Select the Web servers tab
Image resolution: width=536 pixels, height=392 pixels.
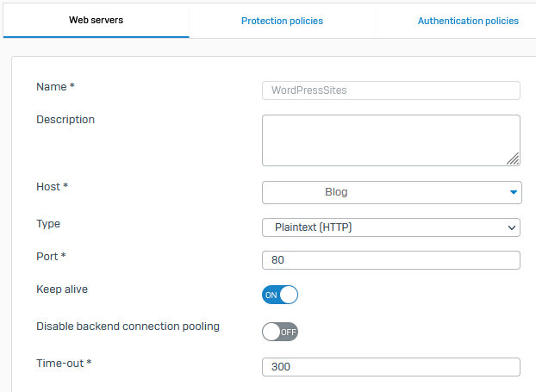pyautogui.click(x=96, y=20)
